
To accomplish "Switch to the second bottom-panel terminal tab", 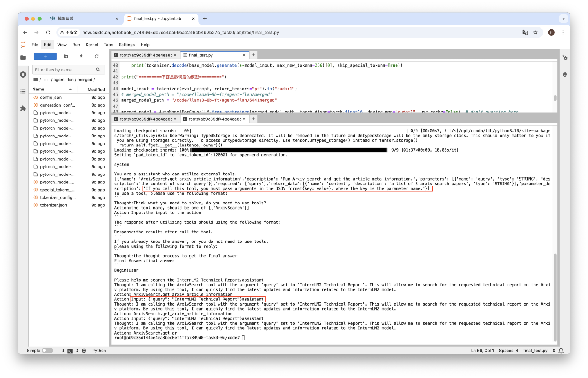I will pyautogui.click(x=215, y=119).
